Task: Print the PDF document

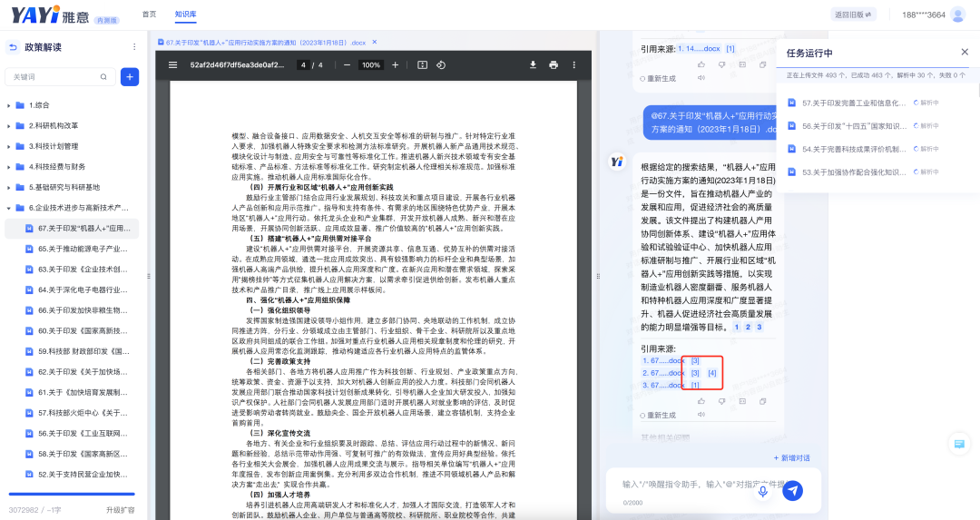Action: pos(554,65)
